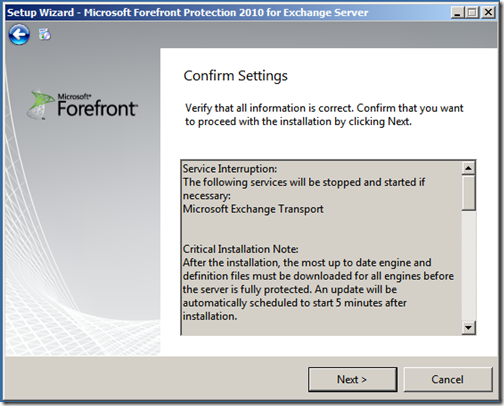Click the Confirm Settings heading
The height and width of the screenshot is (406, 504).
[235, 76]
